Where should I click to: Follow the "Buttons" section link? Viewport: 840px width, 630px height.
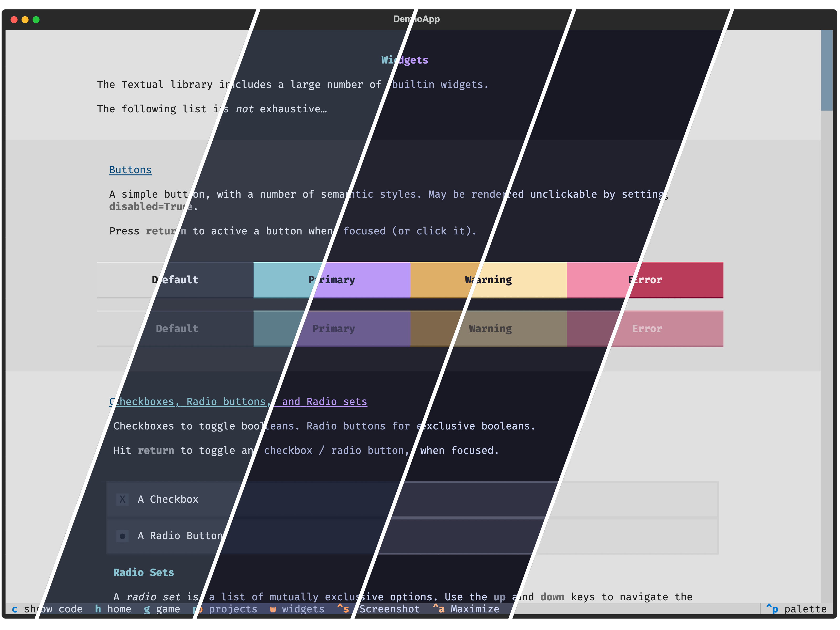(130, 170)
